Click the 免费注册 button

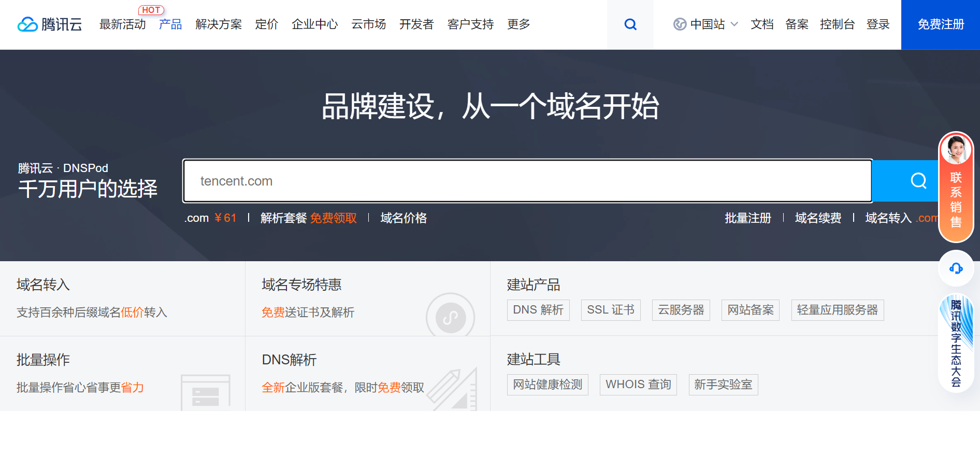click(x=941, y=24)
